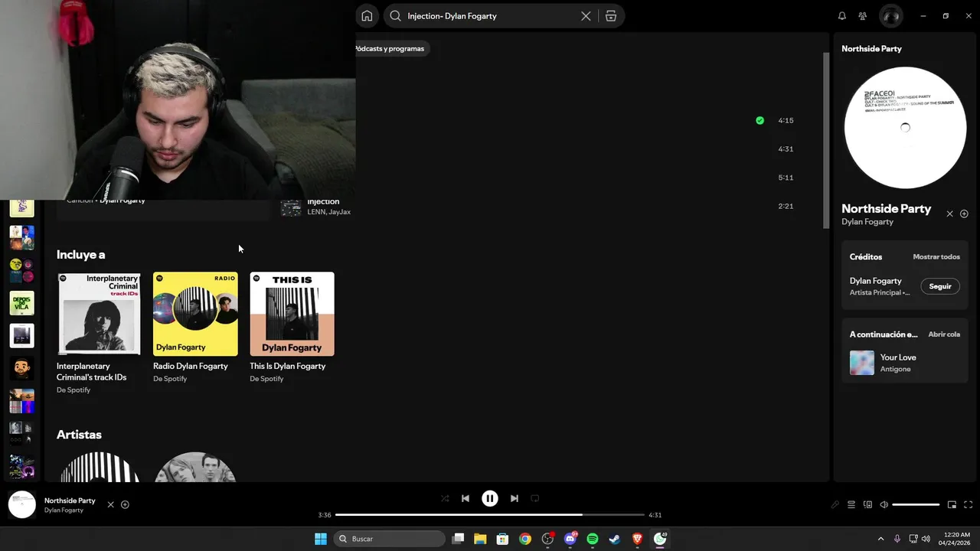The height and width of the screenshot is (551, 980).
Task: Open the Browse icon in search bar
Action: [x=611, y=16]
